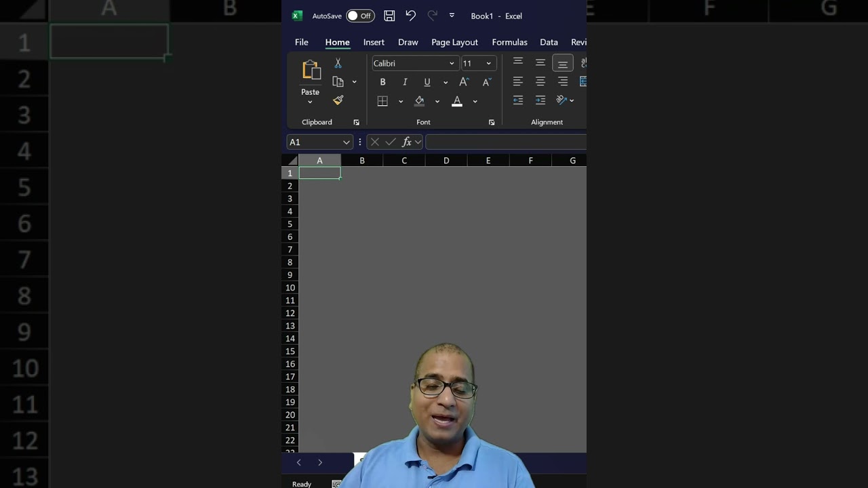Open the Customize Quick Access Toolbar dropdown

tap(452, 16)
